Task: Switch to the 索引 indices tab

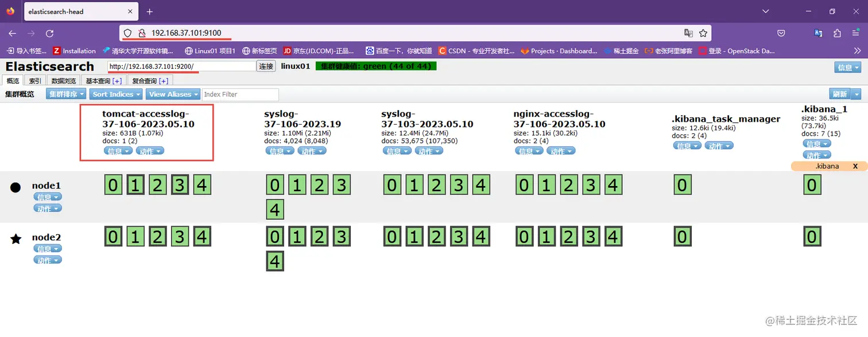Action: (x=35, y=81)
